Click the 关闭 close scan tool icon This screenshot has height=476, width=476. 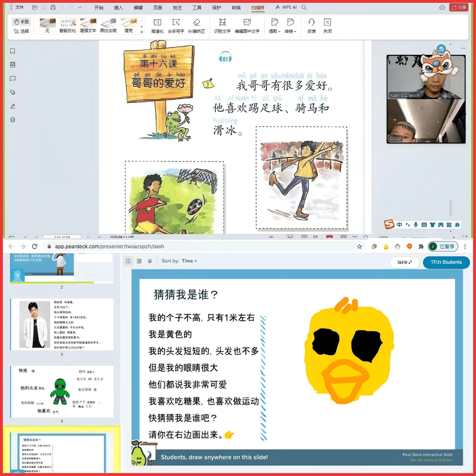pyautogui.click(x=327, y=26)
